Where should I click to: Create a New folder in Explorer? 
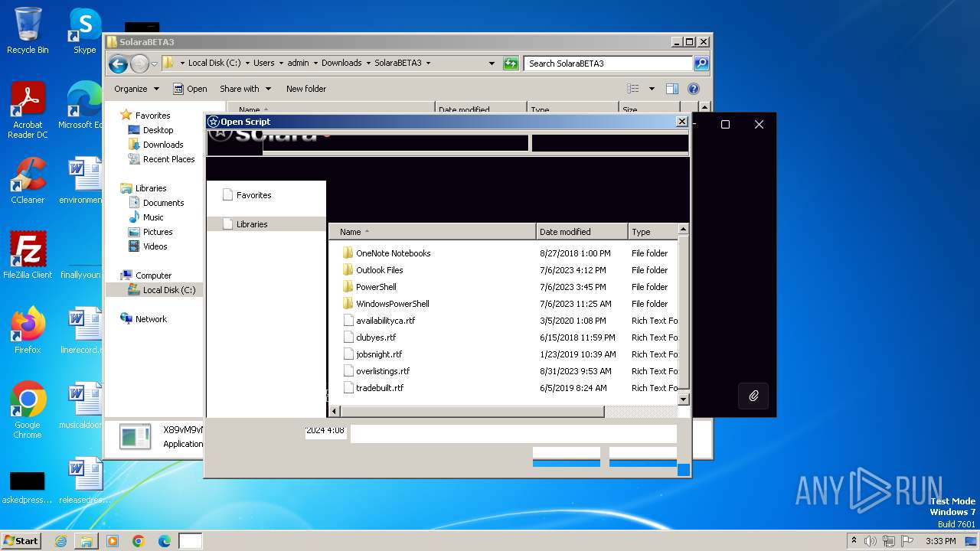(x=306, y=89)
